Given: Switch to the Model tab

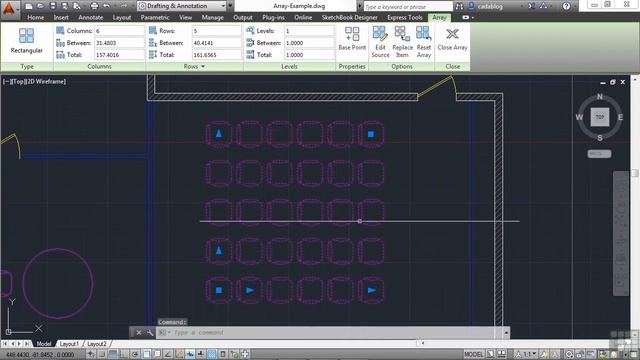Looking at the screenshot, I should tap(44, 344).
